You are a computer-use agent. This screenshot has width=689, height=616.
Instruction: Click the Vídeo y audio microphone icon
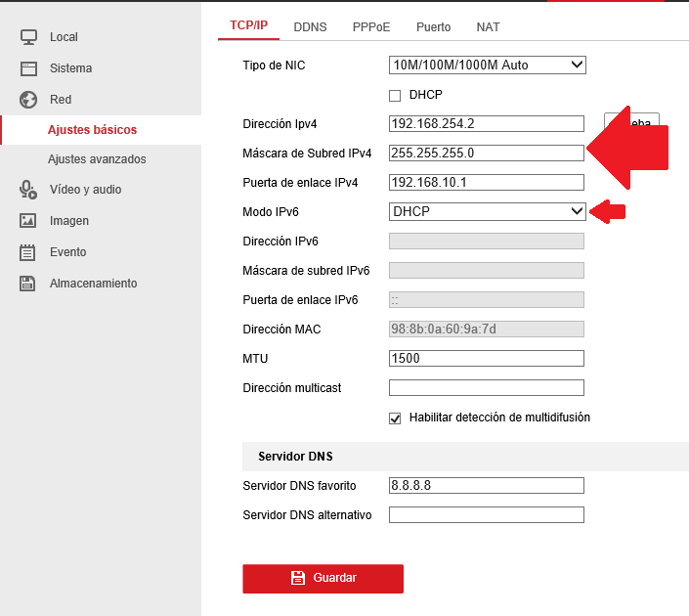tap(28, 190)
